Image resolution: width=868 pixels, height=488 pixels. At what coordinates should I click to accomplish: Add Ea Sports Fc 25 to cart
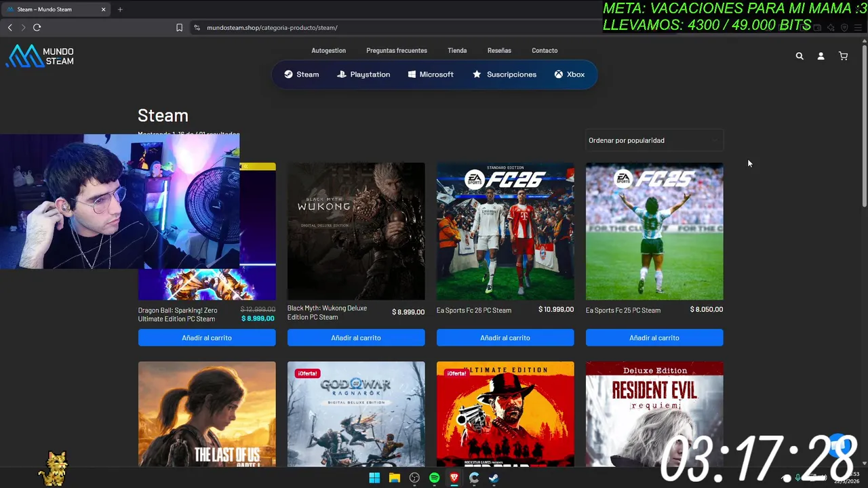tap(654, 338)
